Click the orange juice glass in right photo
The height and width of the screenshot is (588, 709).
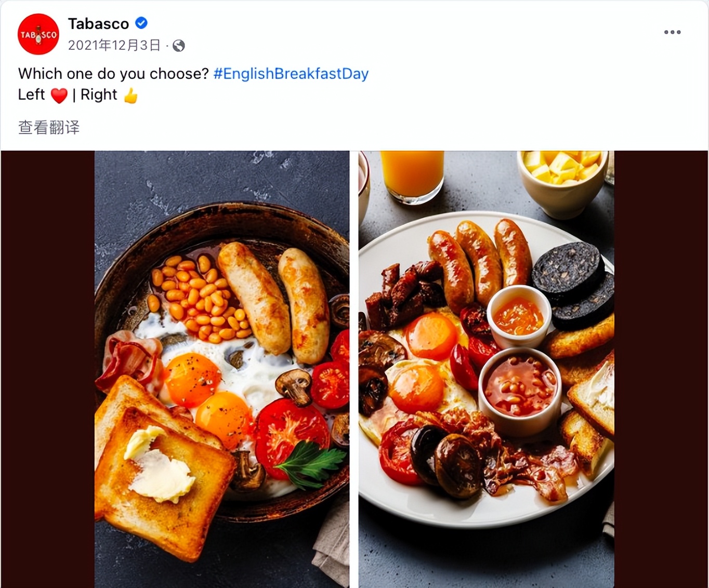click(x=412, y=174)
